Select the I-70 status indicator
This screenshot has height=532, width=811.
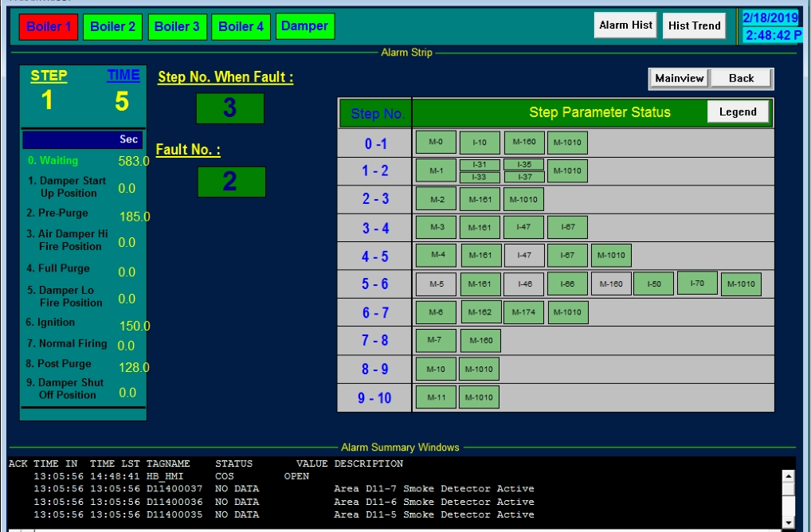697,283
